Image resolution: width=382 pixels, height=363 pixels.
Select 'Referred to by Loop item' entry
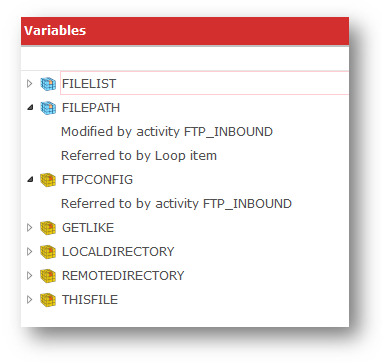pyautogui.click(x=139, y=156)
